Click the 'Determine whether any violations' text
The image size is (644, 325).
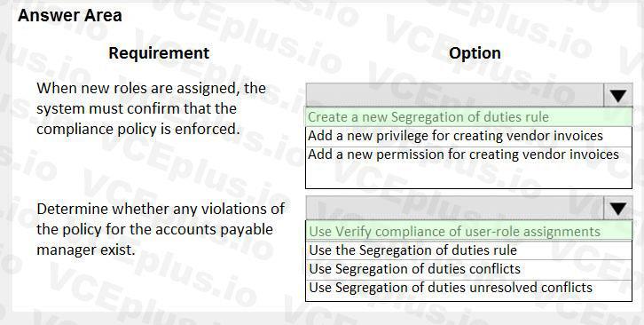(161, 209)
